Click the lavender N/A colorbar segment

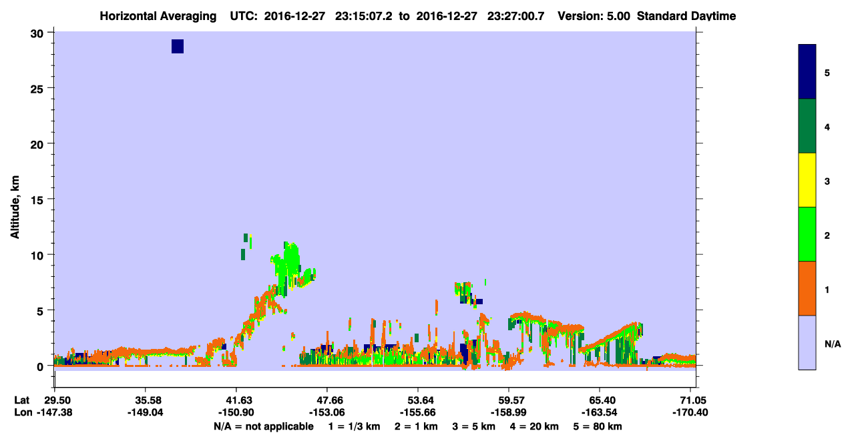coord(807,342)
